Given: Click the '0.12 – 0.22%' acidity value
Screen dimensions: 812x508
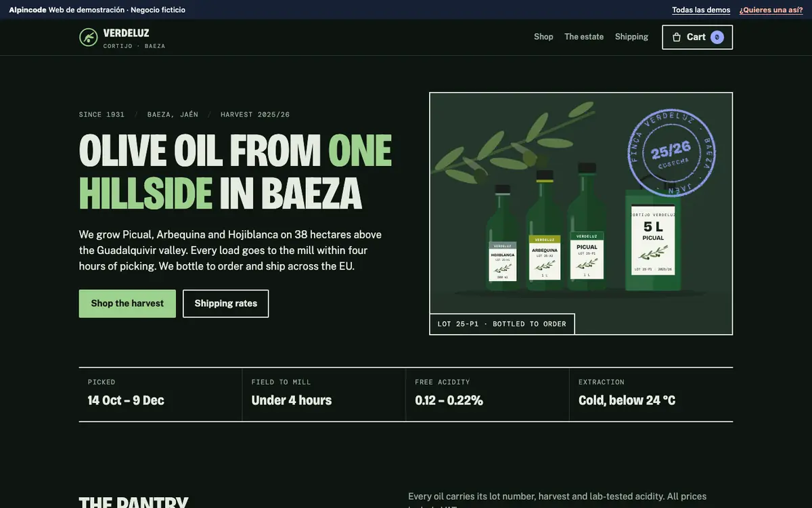Looking at the screenshot, I should coord(449,400).
